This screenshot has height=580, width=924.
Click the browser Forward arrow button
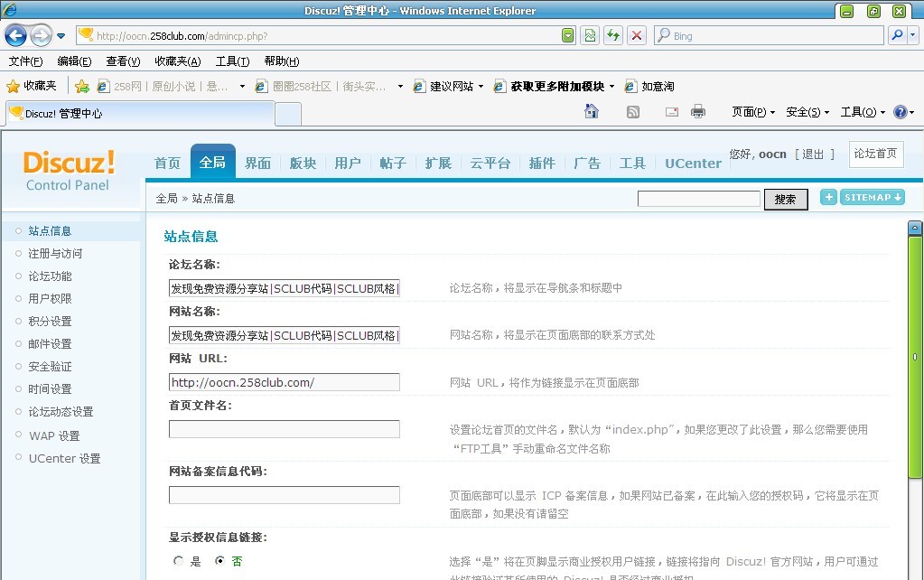41,35
